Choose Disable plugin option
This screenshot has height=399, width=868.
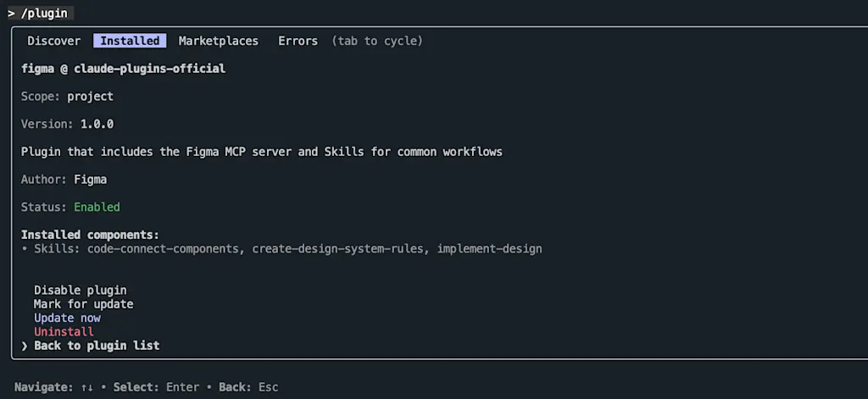tap(81, 290)
